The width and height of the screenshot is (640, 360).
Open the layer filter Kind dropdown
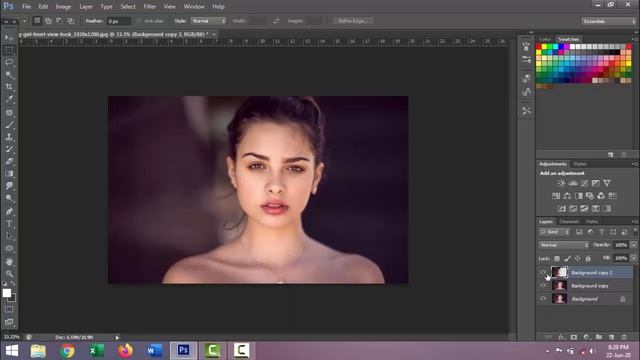tap(554, 232)
